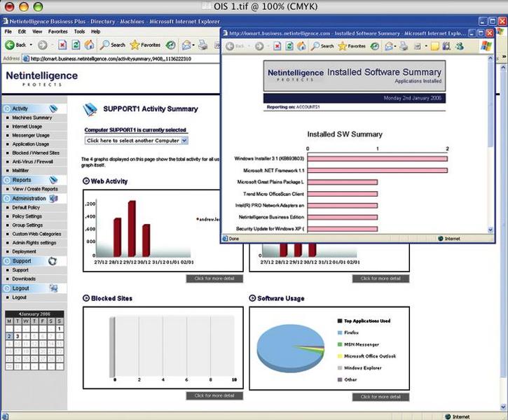The height and width of the screenshot is (420, 508).
Task: Click the Activity section book icon
Action: 53,108
